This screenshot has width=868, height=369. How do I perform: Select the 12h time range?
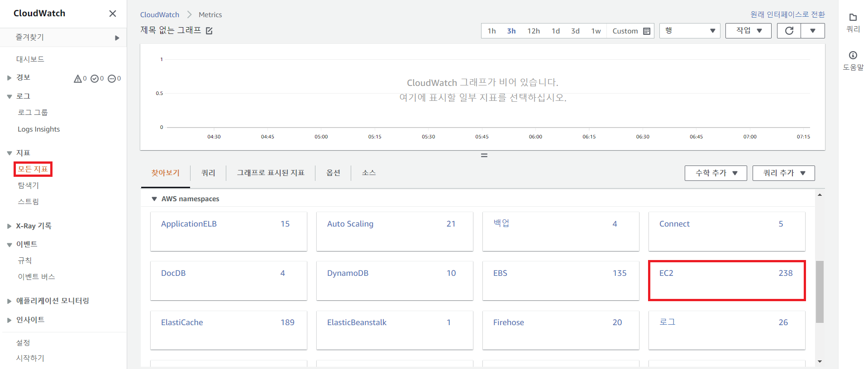[534, 31]
